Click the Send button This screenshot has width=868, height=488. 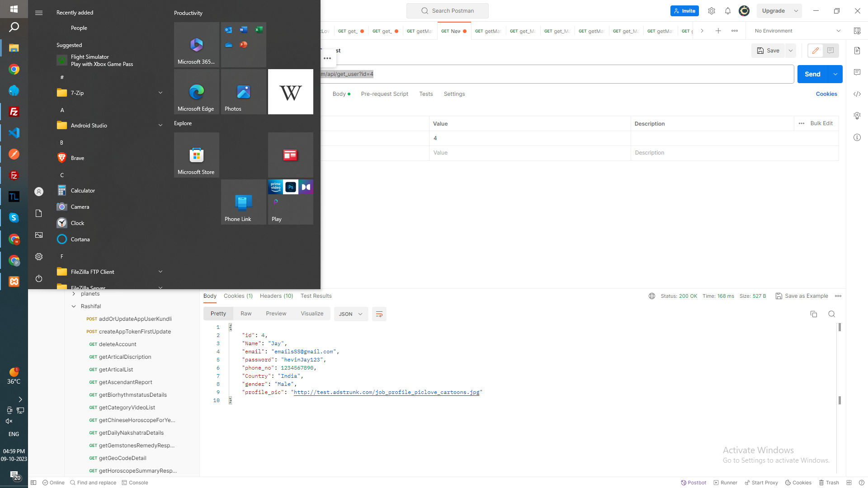812,74
